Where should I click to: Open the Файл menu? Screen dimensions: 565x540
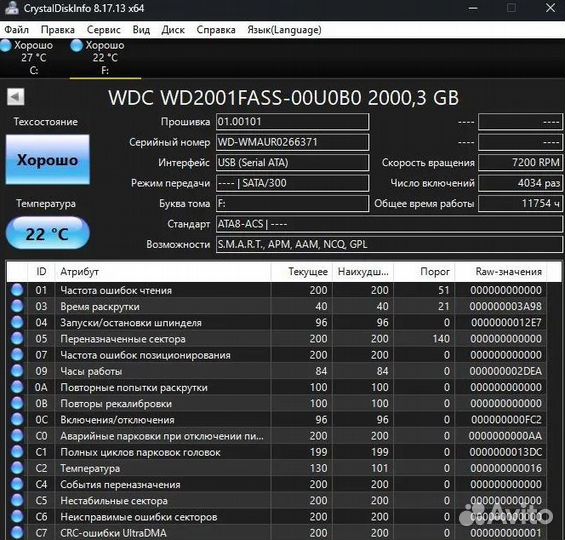[x=17, y=30]
